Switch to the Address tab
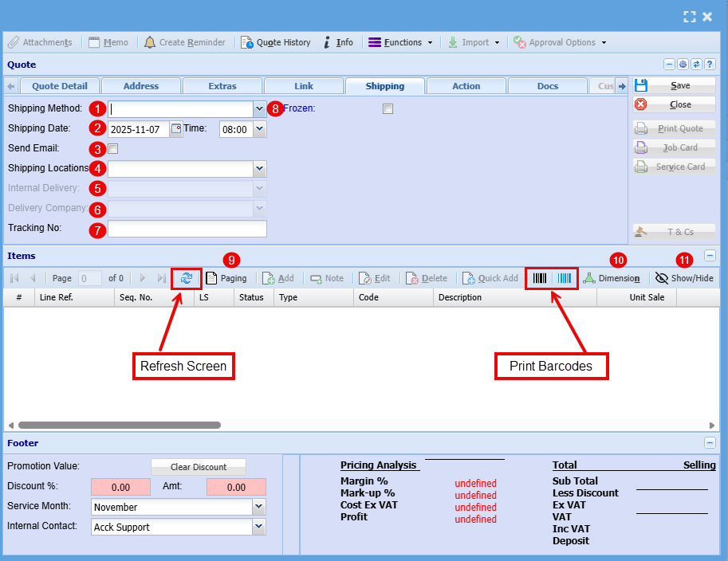Image resolution: width=728 pixels, height=561 pixels. 140,86
